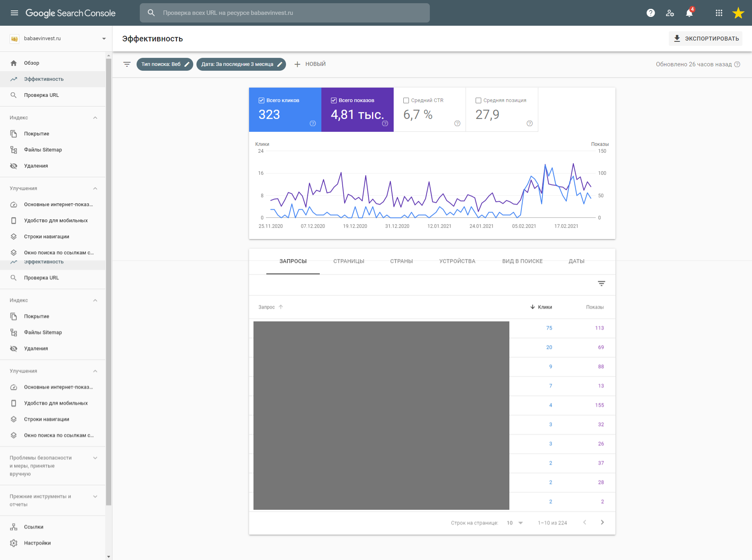The height and width of the screenshot is (560, 752).
Task: Switch to the Страницы tab
Action: pos(348,261)
